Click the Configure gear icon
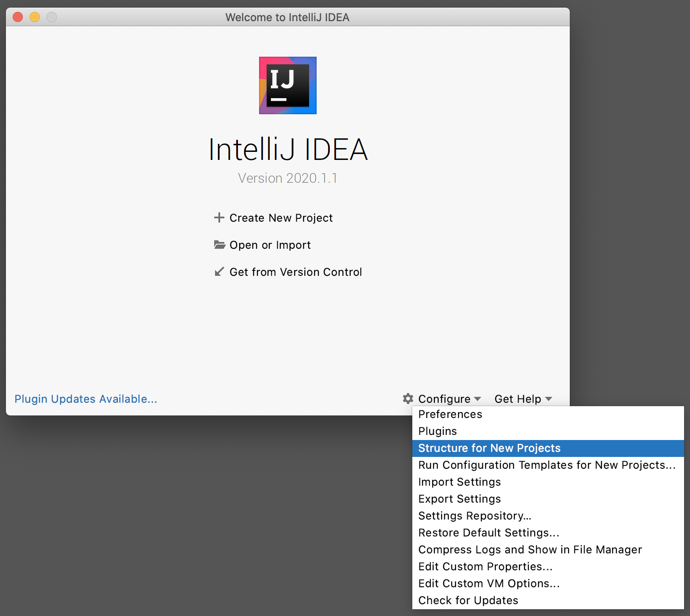 click(408, 399)
